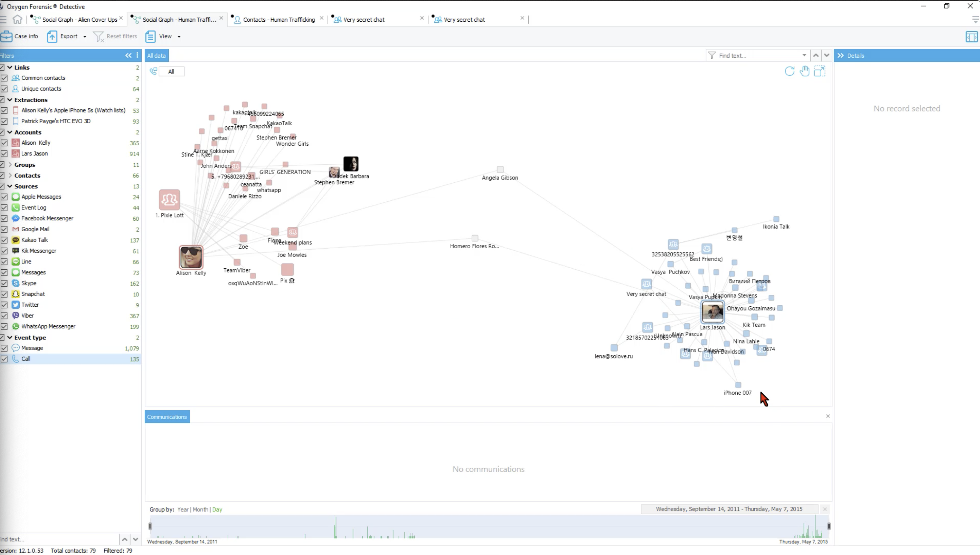Select the All data tab
This screenshot has height=555, width=980.
pos(156,56)
